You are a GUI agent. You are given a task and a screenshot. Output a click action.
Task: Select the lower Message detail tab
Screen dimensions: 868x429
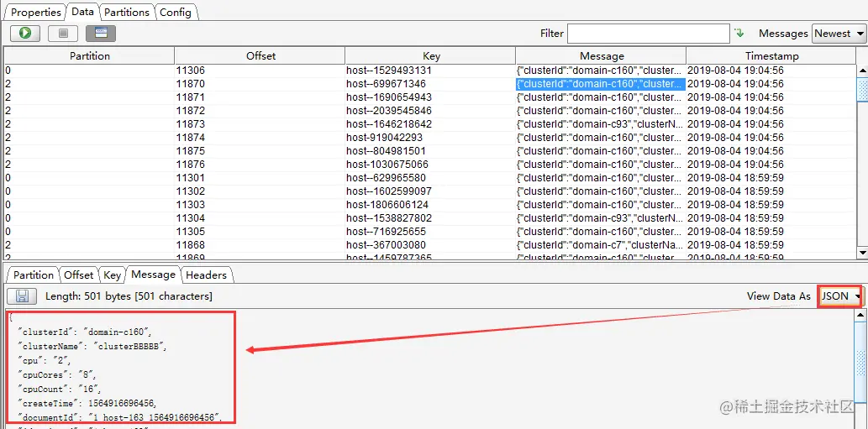click(153, 275)
